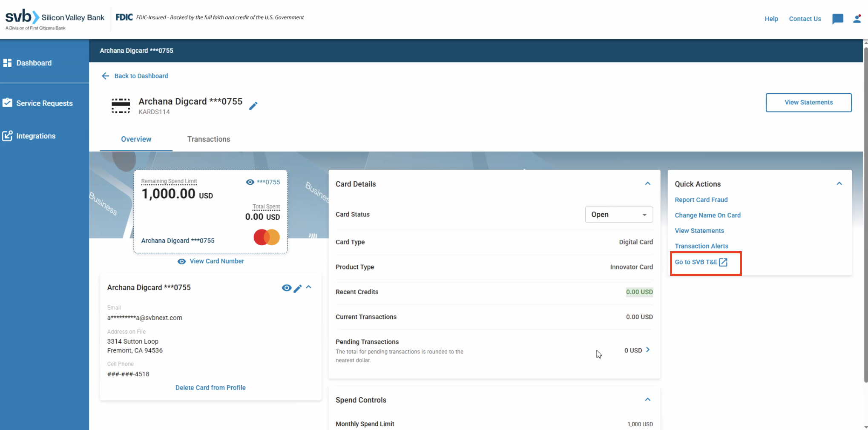Open Transaction Alerts link

[701, 246]
